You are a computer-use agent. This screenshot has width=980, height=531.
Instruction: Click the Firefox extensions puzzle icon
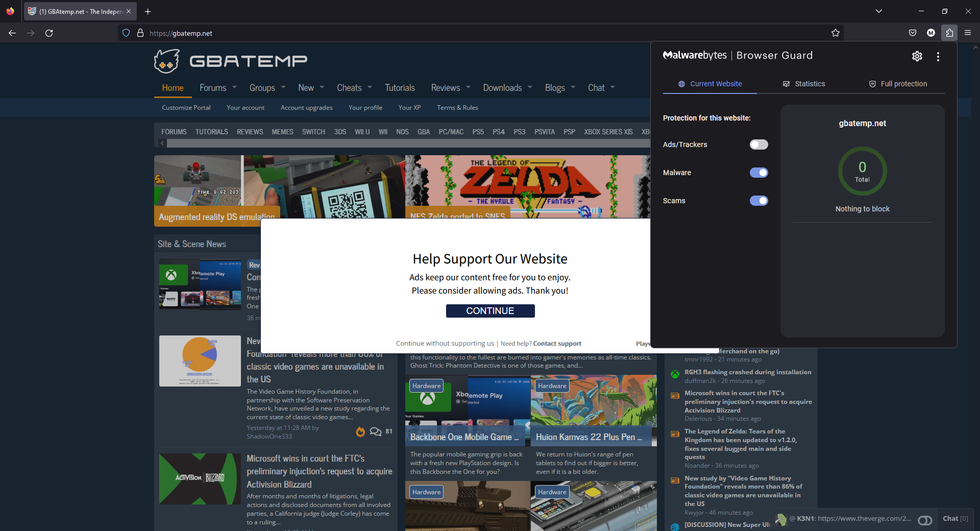tap(949, 33)
